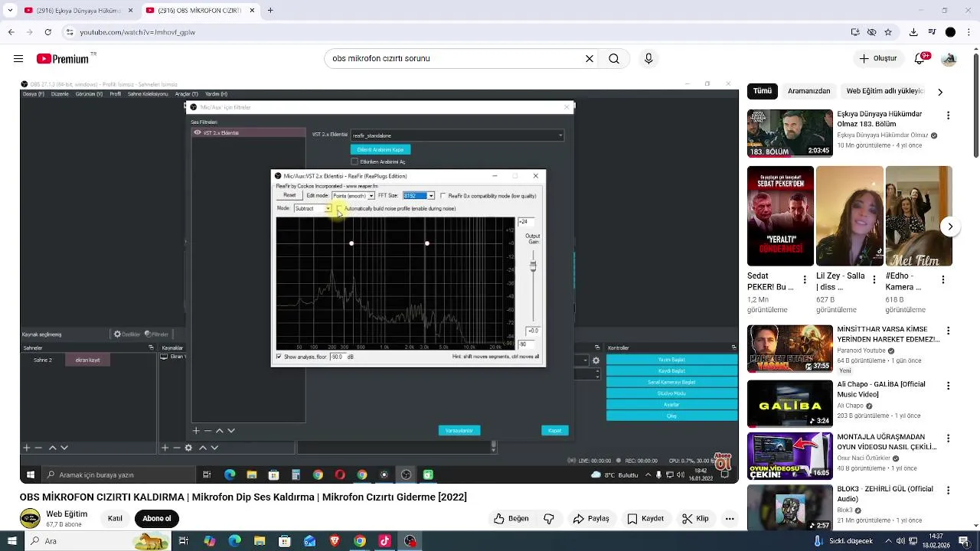Open MONTAJLA UĞRAŞMADAN video thumbnail
980x551 pixels.
coord(789,456)
